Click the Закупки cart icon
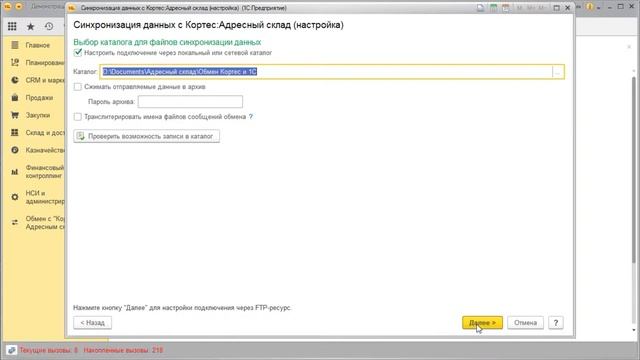The image size is (640, 360). point(15,115)
